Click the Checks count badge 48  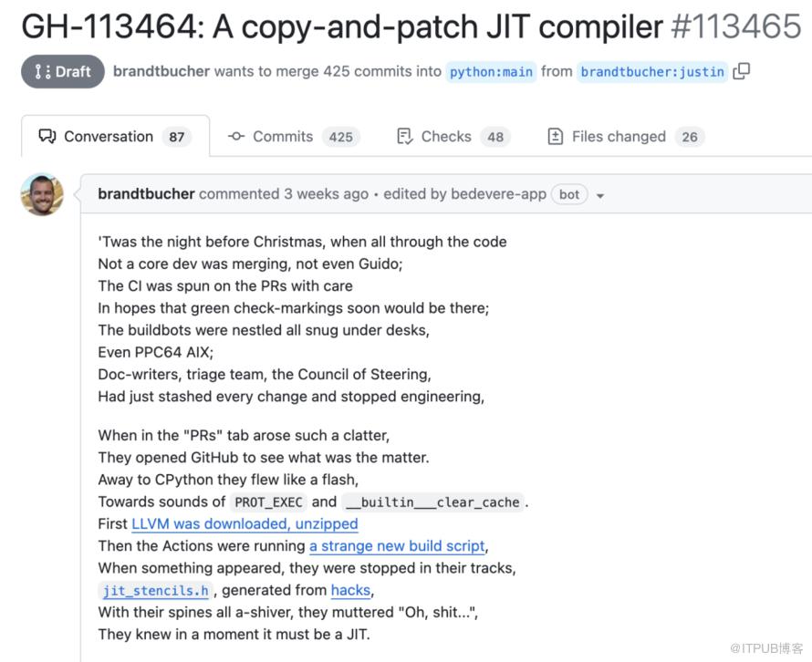point(495,137)
